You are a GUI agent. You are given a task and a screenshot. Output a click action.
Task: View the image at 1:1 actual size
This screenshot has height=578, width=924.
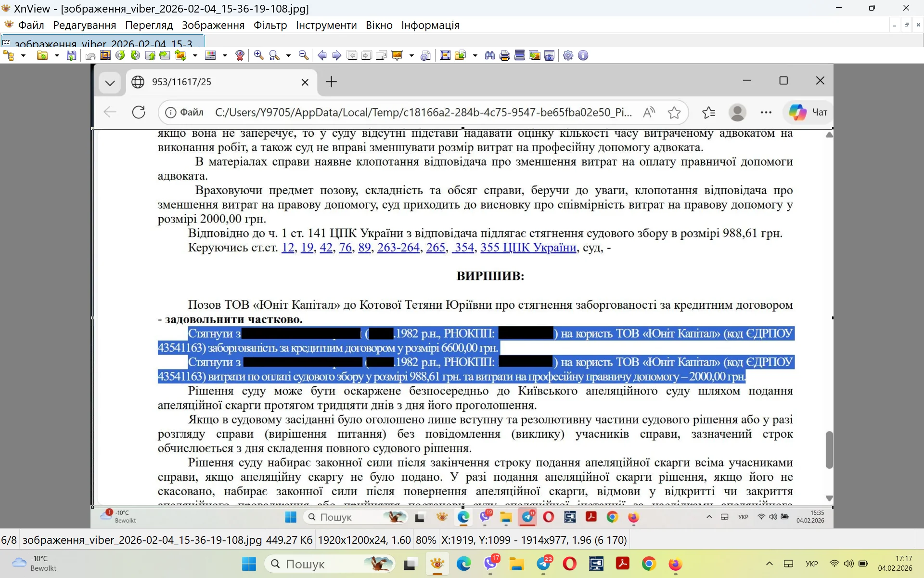[x=273, y=55]
